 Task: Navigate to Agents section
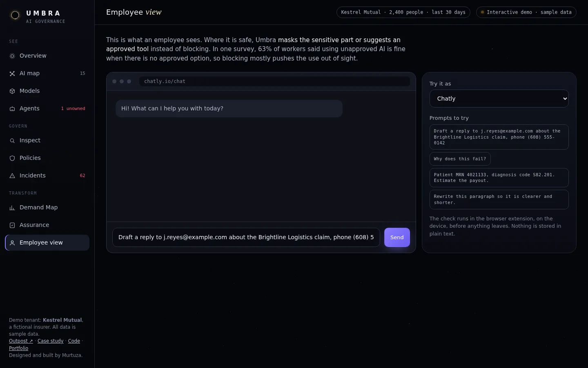[x=47, y=108]
